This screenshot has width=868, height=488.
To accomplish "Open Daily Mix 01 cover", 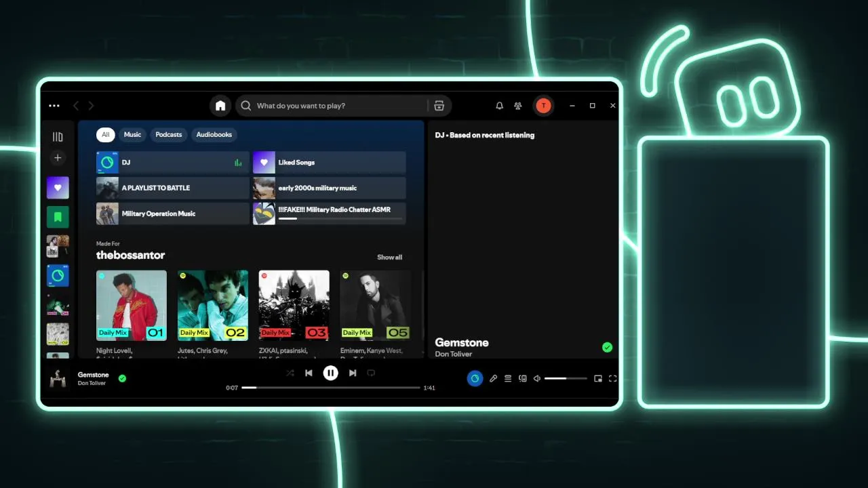I will 132,306.
